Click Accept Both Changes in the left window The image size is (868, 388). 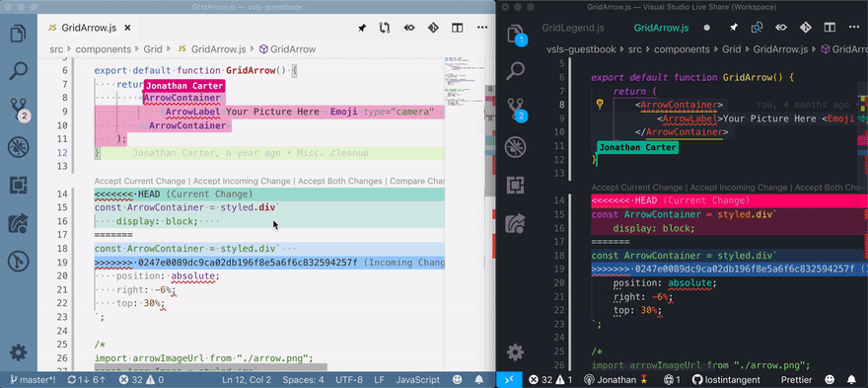click(x=340, y=182)
